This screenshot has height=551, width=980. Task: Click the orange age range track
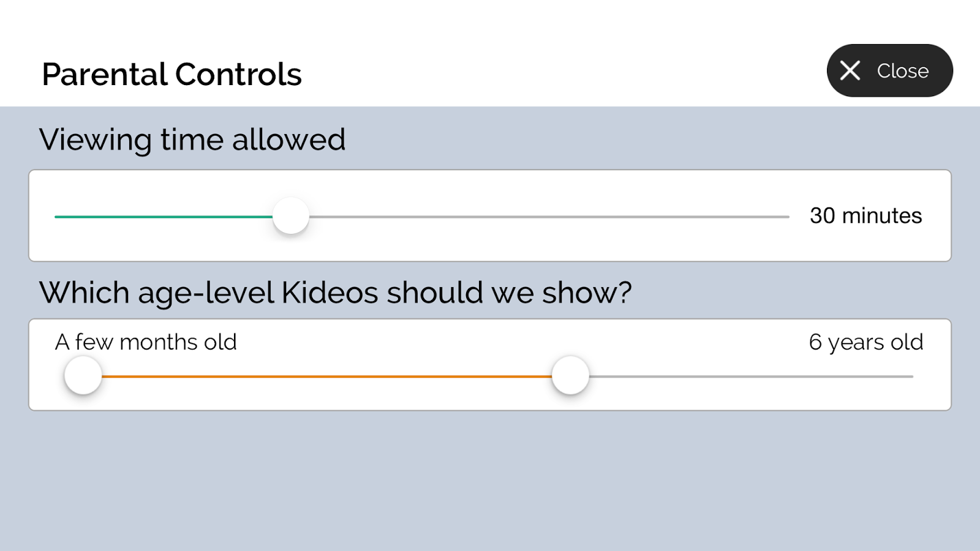tap(326, 377)
